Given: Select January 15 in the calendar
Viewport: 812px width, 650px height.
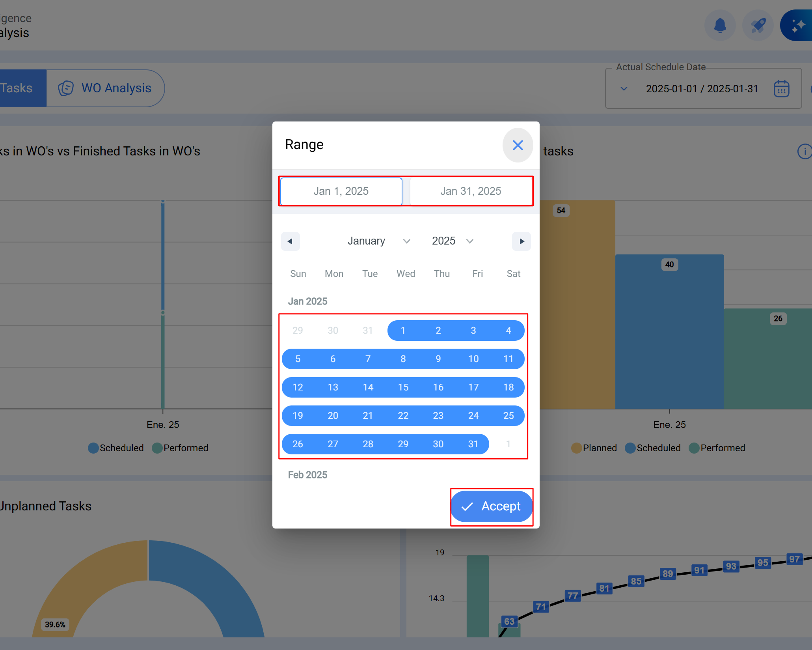Looking at the screenshot, I should coord(403,387).
